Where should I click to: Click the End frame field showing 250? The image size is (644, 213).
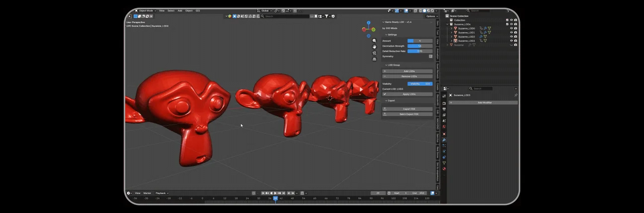[418, 193]
